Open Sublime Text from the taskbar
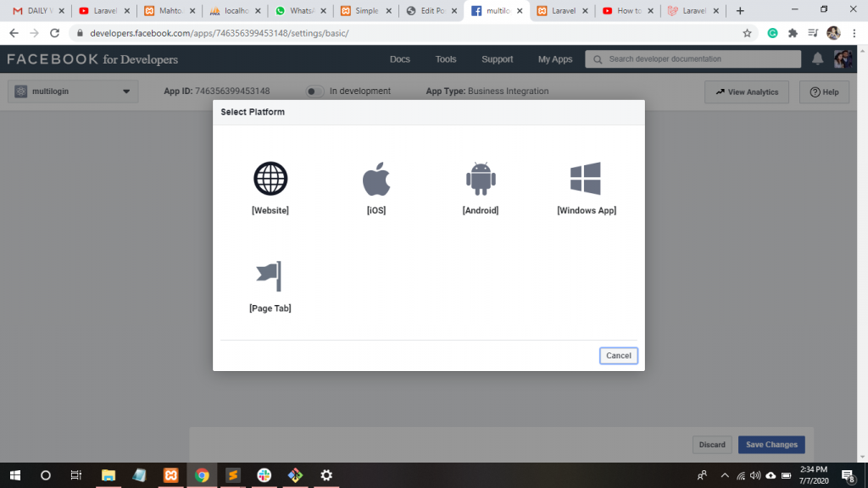868x488 pixels. (x=233, y=475)
